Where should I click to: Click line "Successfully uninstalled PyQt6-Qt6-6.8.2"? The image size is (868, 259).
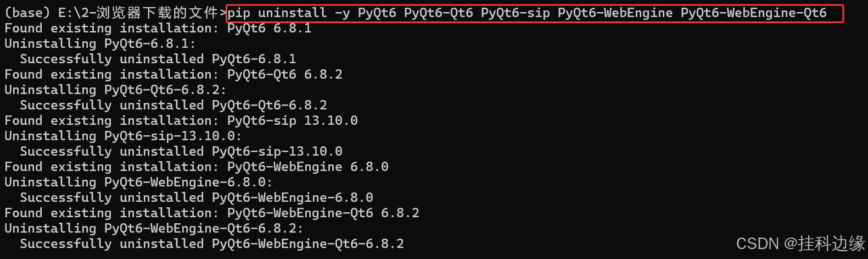click(173, 105)
